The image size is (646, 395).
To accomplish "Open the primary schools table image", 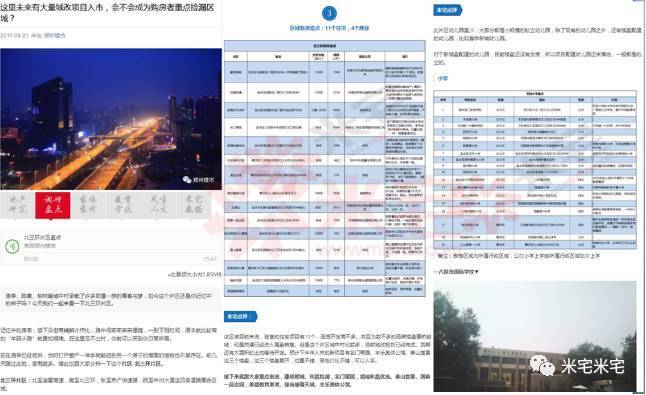I will (x=535, y=170).
